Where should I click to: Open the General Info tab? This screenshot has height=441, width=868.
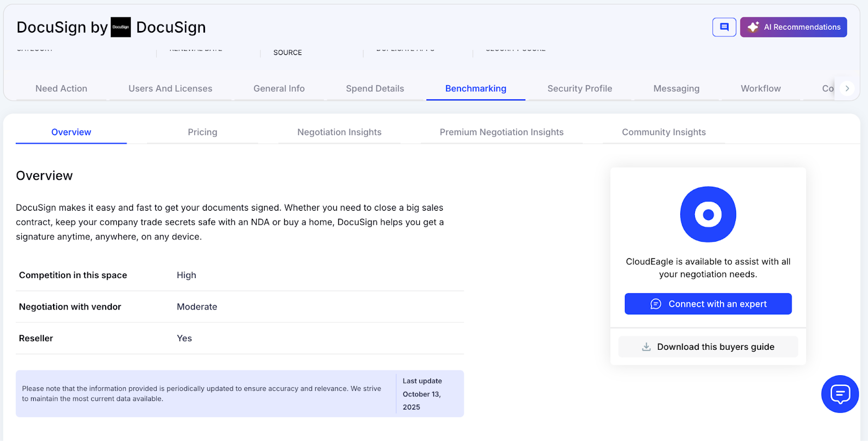coord(279,89)
